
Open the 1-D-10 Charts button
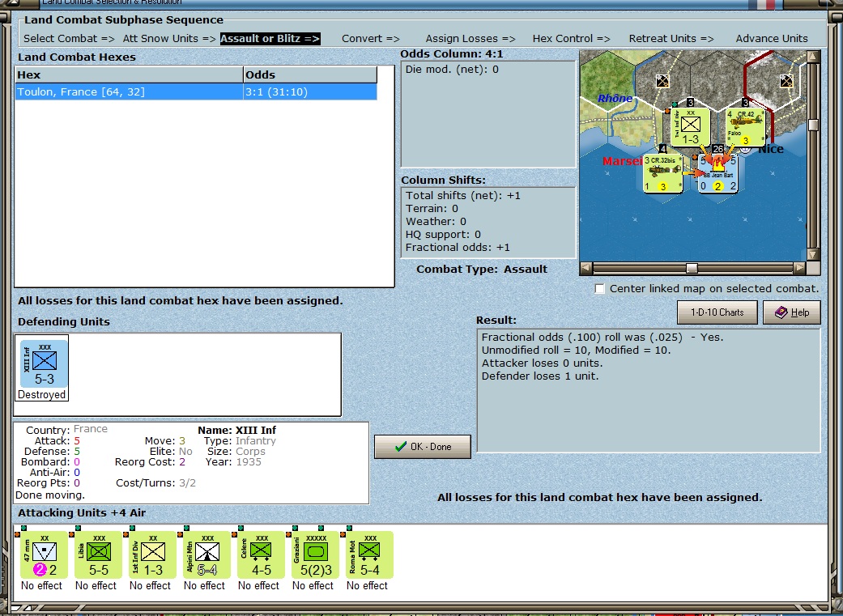coord(717,312)
